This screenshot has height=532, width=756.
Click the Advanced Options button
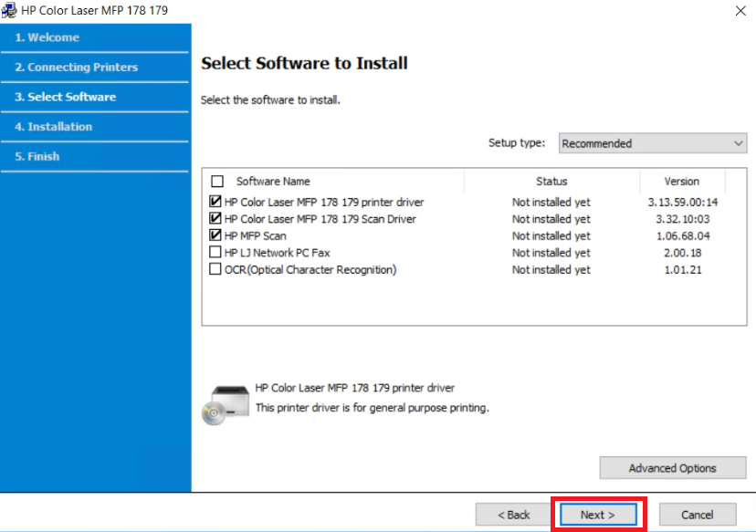[673, 468]
